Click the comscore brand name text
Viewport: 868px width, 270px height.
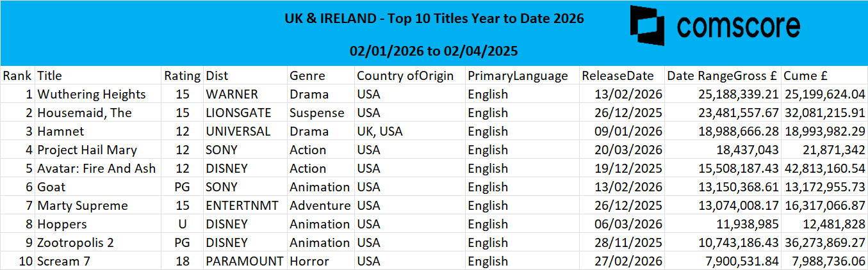pyautogui.click(x=739, y=27)
